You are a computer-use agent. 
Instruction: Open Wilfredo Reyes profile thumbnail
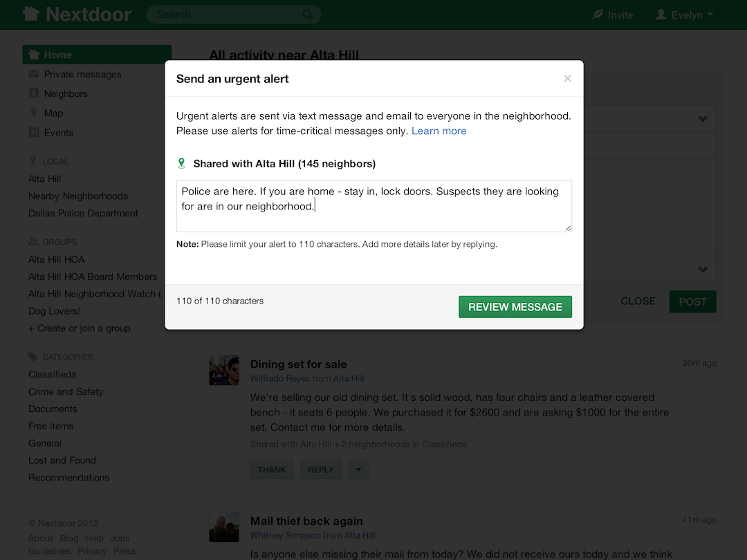[224, 371]
